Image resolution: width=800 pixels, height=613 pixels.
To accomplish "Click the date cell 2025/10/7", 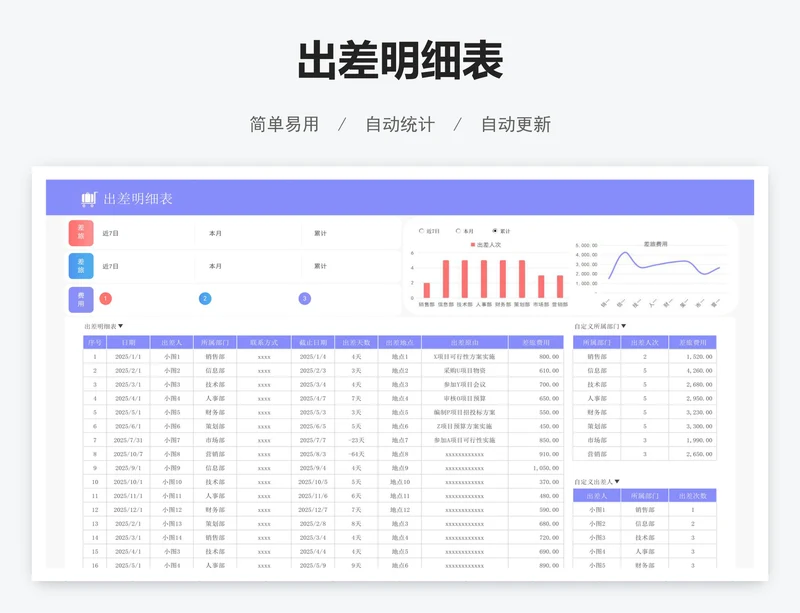I will (x=129, y=454).
